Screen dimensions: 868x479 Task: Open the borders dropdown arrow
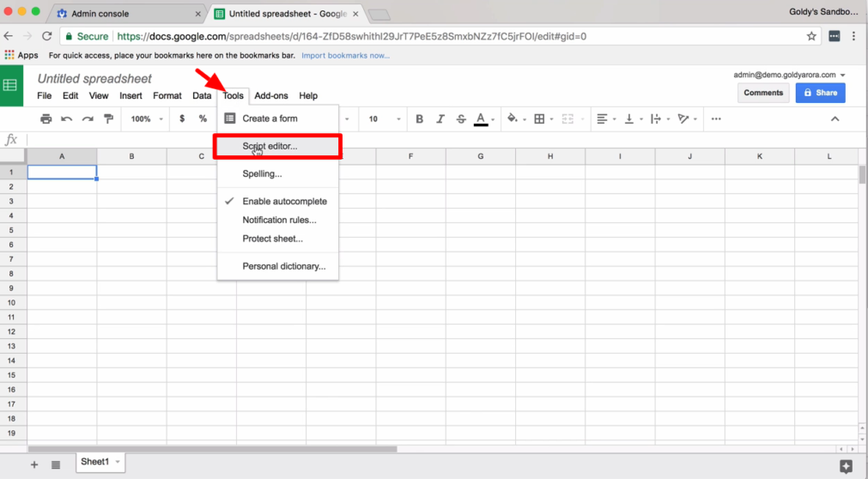[551, 119]
